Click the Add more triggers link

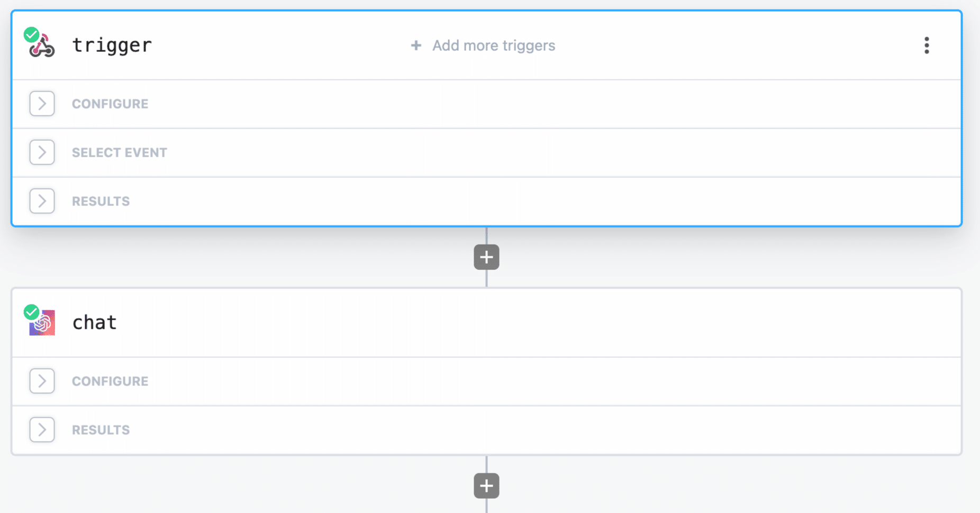493,46
